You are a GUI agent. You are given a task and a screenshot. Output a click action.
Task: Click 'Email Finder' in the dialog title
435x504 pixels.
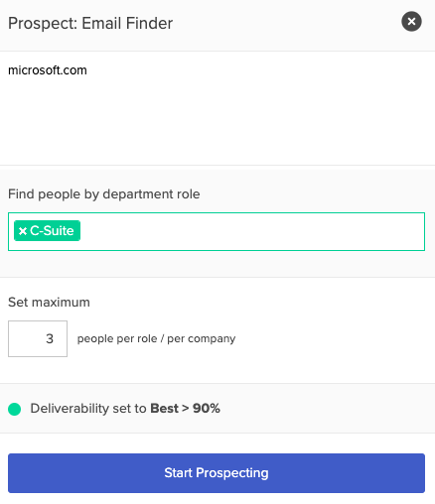127,24
